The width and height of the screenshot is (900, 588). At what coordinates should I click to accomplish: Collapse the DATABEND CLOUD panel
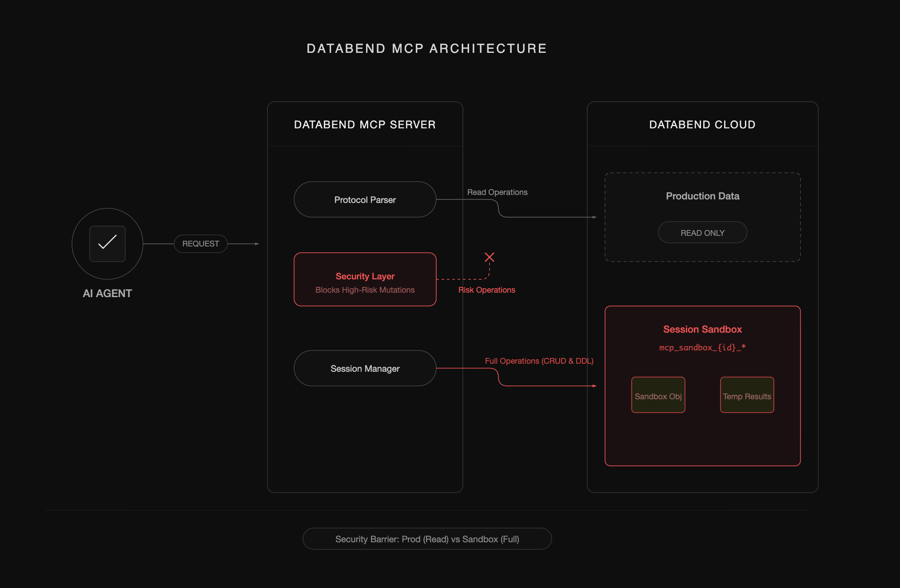(x=702, y=297)
